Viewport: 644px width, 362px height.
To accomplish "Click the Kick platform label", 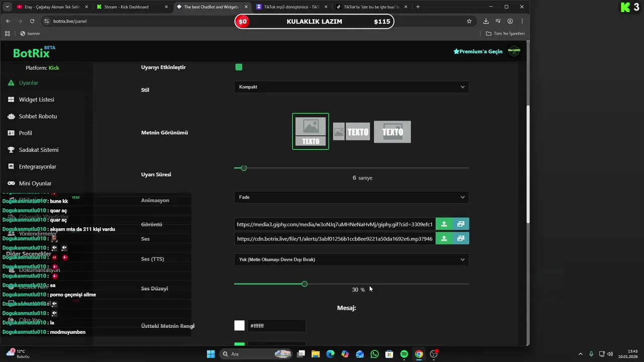I will pyautogui.click(x=54, y=68).
